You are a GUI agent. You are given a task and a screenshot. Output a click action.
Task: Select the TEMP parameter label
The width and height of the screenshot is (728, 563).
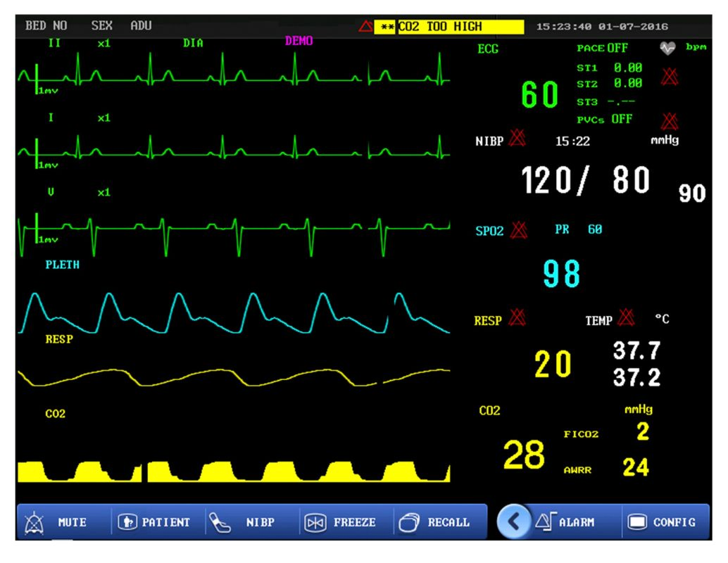click(x=598, y=321)
